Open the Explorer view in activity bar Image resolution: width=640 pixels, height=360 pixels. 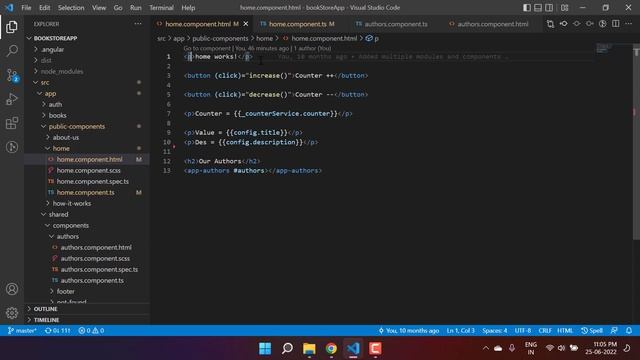(12, 27)
